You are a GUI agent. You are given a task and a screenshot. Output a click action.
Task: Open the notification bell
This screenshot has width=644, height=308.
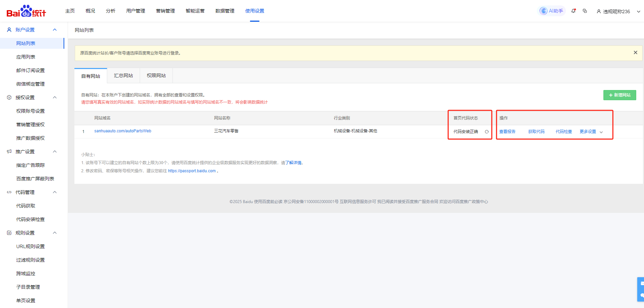[x=573, y=11]
